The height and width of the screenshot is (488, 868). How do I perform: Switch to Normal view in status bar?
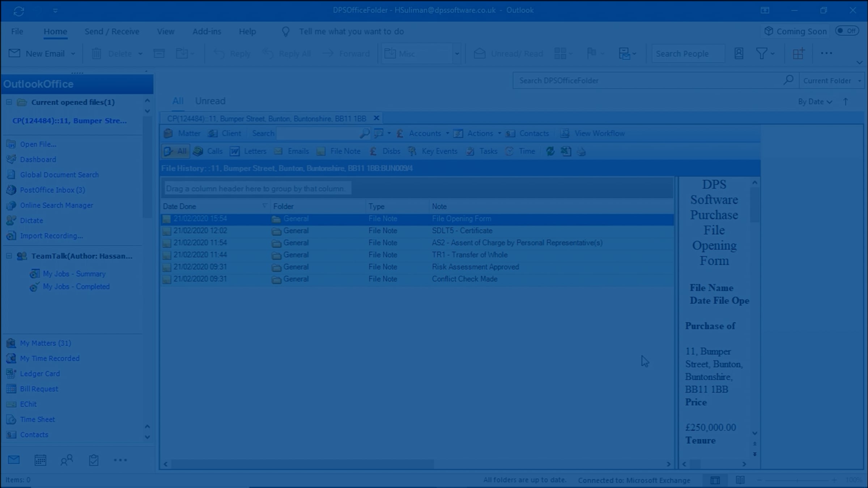715,480
